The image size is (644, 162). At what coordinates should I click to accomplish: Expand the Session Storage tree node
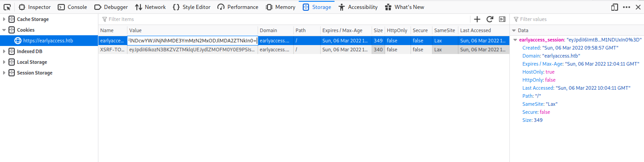click(4, 73)
